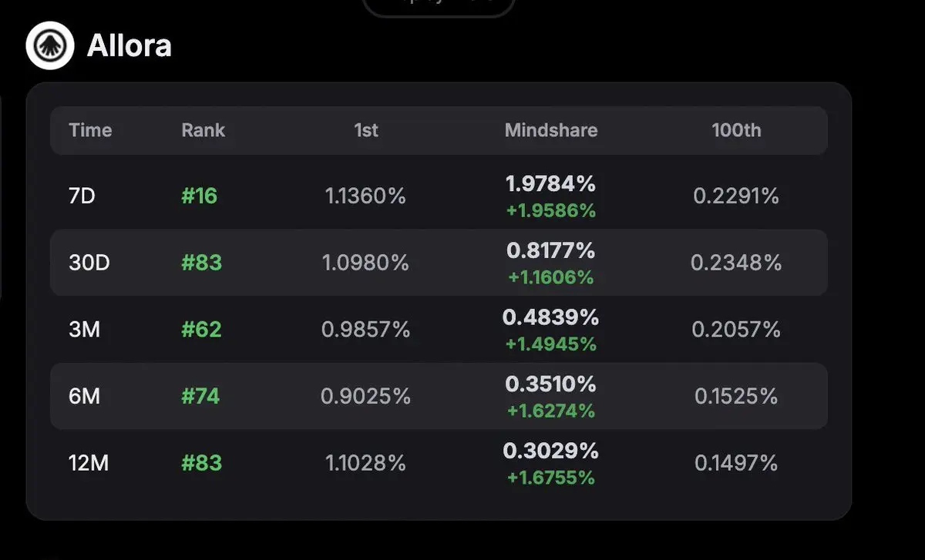This screenshot has height=560, width=925.
Task: Click the 0.9857% first-place value
Action: (x=366, y=330)
